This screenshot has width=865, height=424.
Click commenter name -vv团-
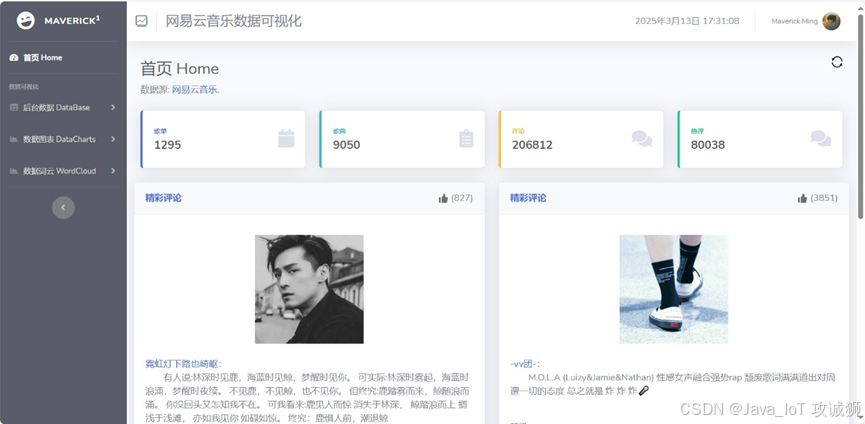(525, 364)
